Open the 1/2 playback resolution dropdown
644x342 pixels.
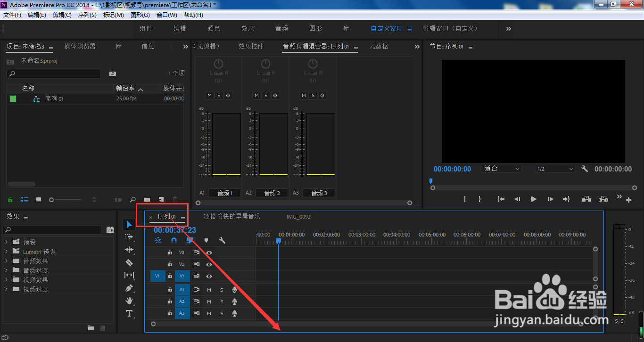click(555, 169)
